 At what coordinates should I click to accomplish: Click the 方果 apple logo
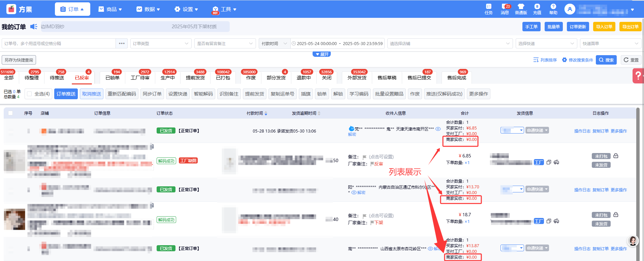(x=11, y=9)
